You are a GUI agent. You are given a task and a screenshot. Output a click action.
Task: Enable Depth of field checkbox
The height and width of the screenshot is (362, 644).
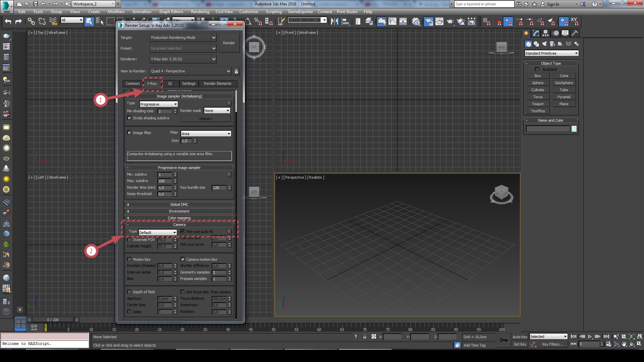(129, 292)
